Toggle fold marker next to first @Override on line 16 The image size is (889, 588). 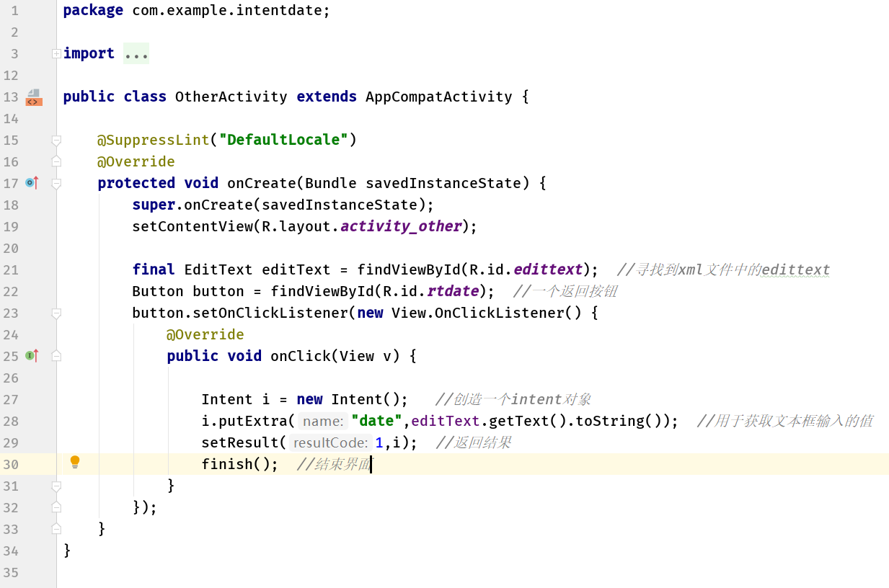(x=56, y=161)
